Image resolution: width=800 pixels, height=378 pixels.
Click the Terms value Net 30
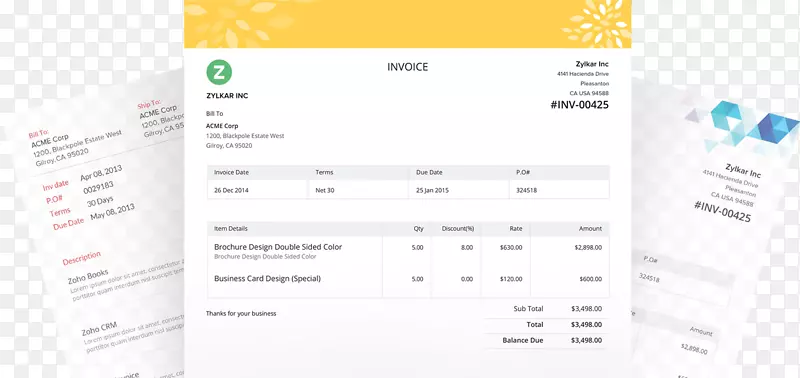[x=324, y=190]
